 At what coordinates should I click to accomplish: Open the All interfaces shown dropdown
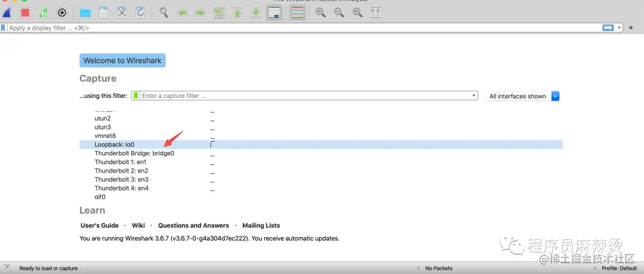click(x=522, y=96)
